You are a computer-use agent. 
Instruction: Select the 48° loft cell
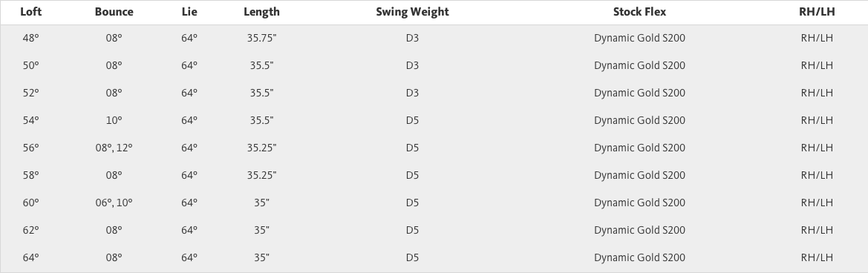[x=31, y=38]
